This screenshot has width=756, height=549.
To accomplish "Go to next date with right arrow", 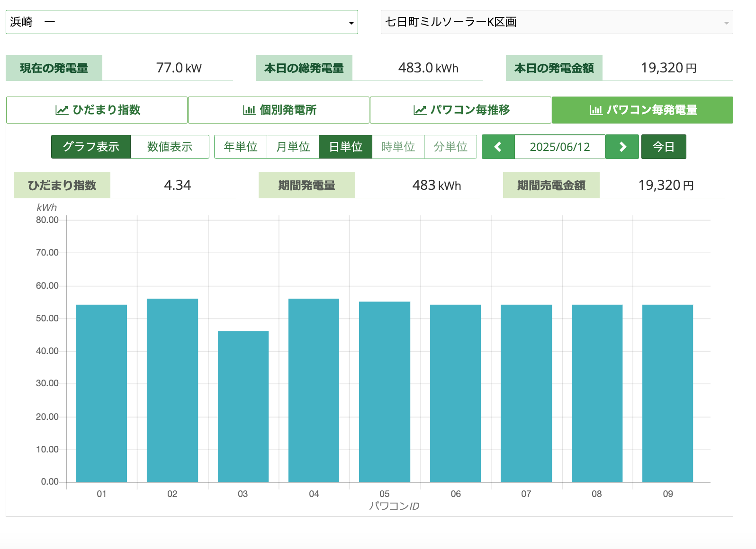I will [622, 147].
